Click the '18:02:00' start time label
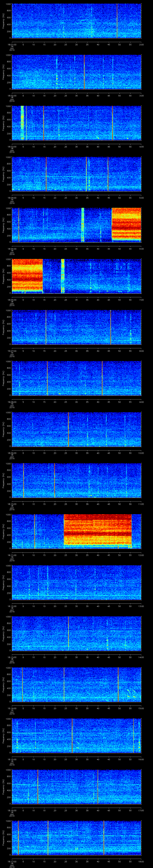This screenshot has width=153, height=868. tap(12, 96)
